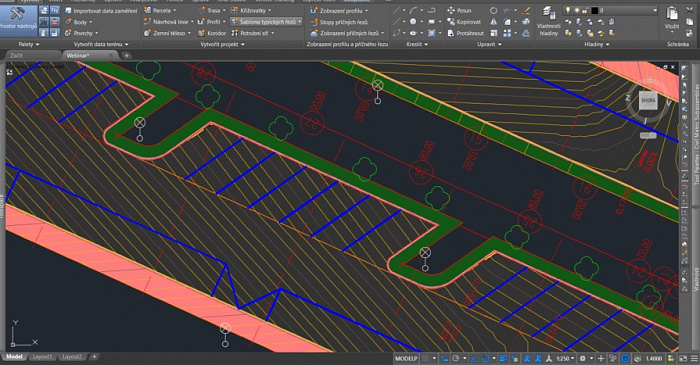700x365 pixels.
Task: Click the Potrubní síť tool
Action: [252, 33]
